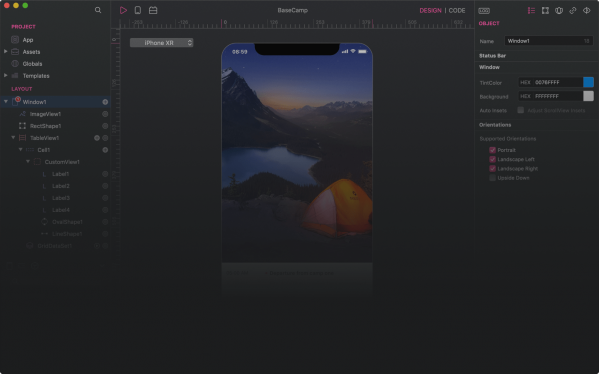Collapse the CustomView1 disclosure triangle
The width and height of the screenshot is (599, 374).
pos(28,162)
